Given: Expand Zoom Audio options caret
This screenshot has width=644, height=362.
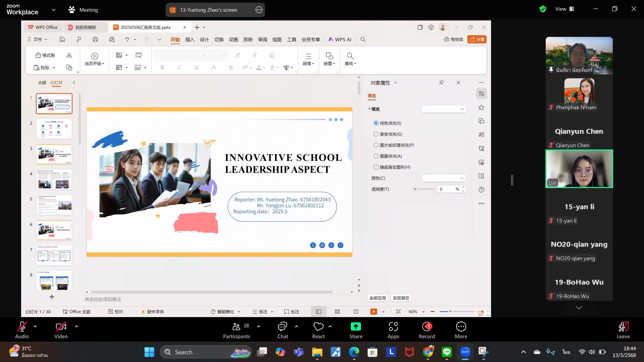Looking at the screenshot, I should click(x=35, y=326).
